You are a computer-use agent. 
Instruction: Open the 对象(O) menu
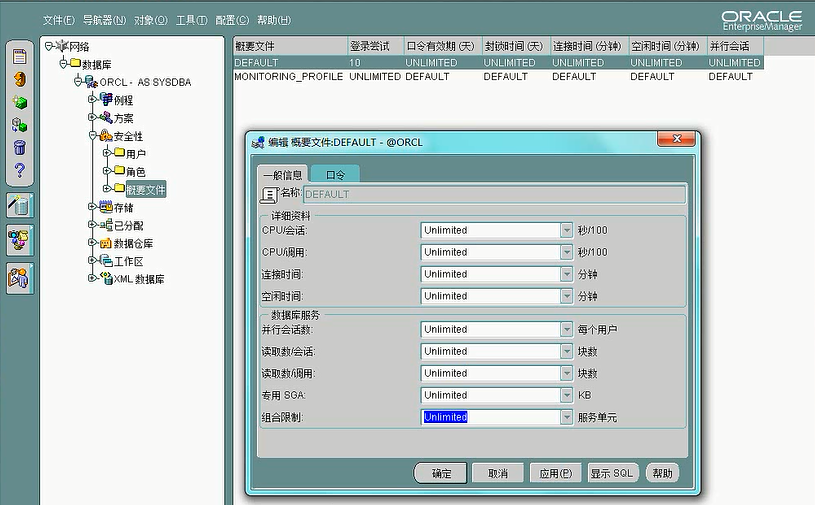(151, 20)
